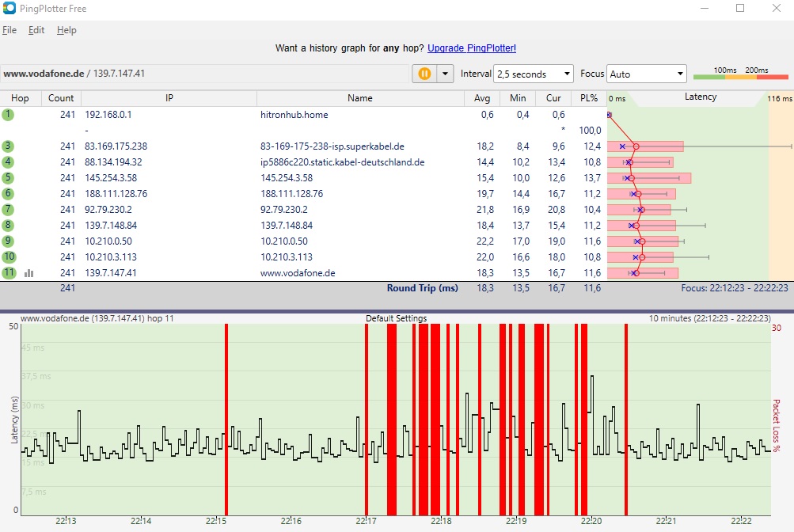The height and width of the screenshot is (532, 794).
Task: Click the Upgrade PingPlotter! link
Action: click(471, 48)
